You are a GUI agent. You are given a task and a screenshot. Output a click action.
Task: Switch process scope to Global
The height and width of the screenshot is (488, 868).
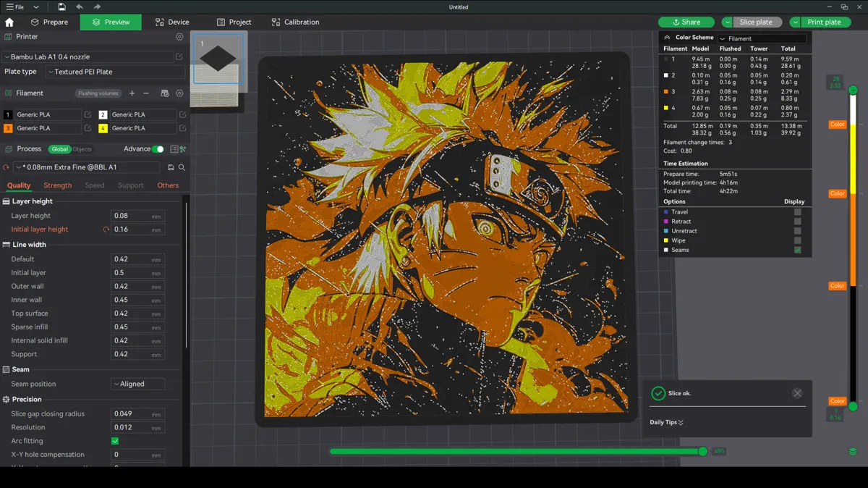tap(59, 149)
